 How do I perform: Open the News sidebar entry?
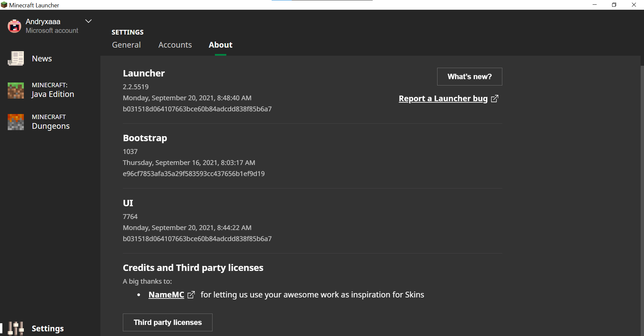[x=42, y=59]
